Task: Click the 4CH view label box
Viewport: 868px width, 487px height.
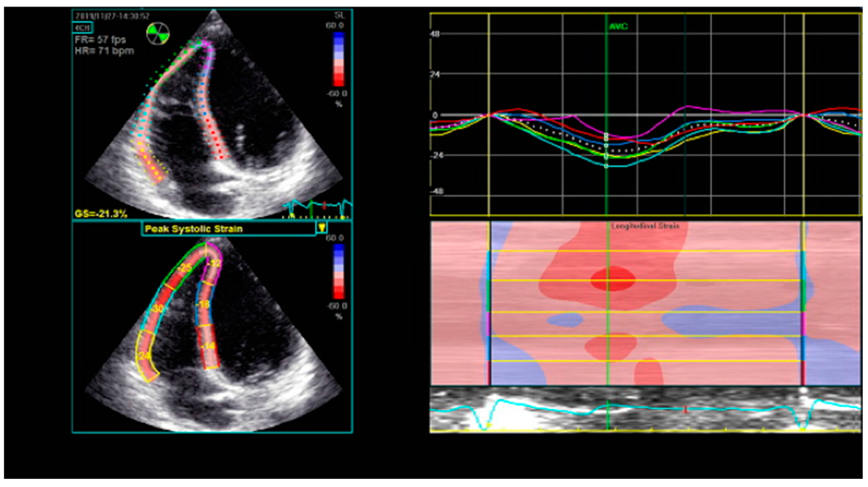Action: click(x=82, y=28)
